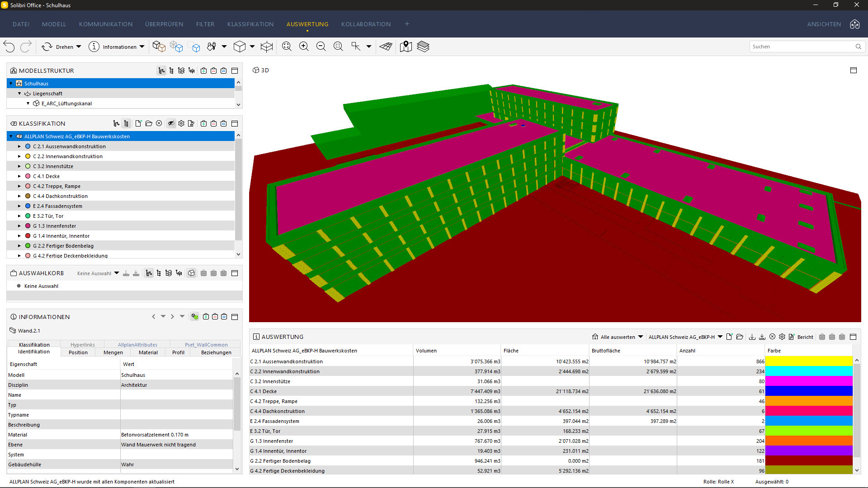Add a new tab with plus button
This screenshot has width=868, height=488.
tap(407, 24)
